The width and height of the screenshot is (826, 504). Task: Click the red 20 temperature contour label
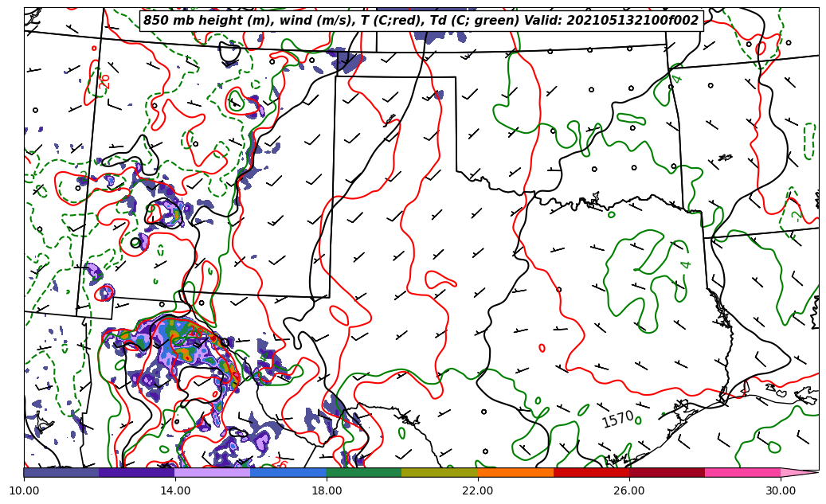[105, 81]
